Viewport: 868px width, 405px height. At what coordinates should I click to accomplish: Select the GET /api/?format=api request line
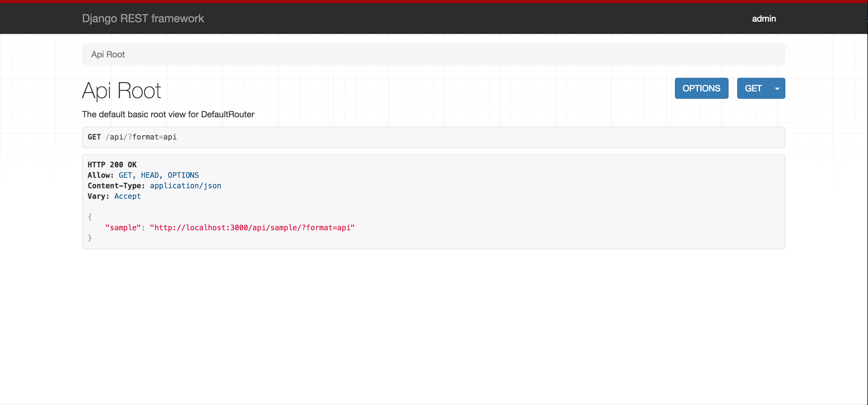pyautogui.click(x=132, y=137)
